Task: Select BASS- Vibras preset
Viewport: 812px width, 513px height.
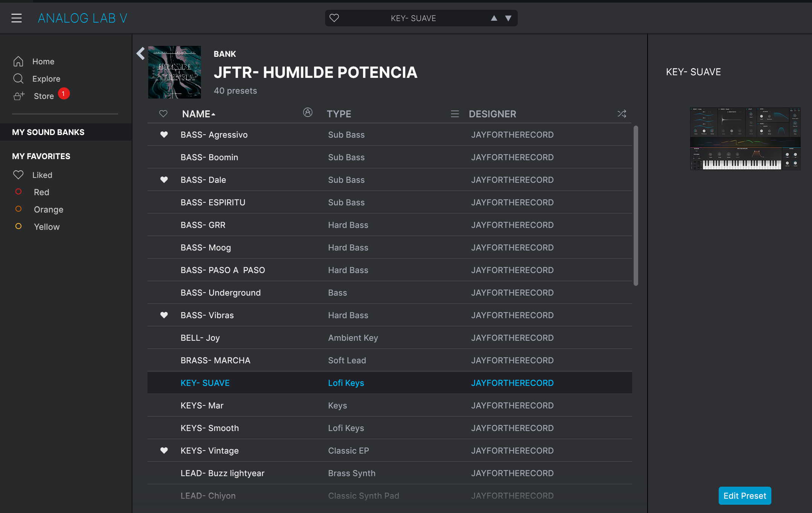Action: click(390, 315)
